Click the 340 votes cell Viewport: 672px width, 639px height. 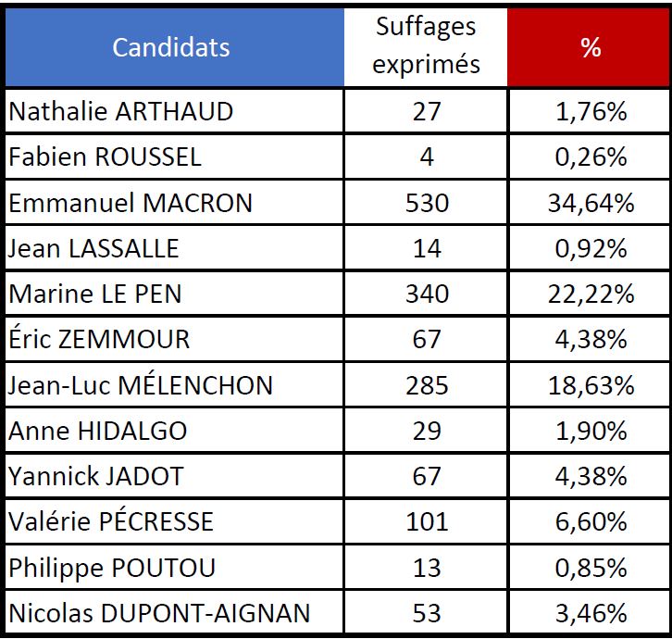click(x=427, y=294)
